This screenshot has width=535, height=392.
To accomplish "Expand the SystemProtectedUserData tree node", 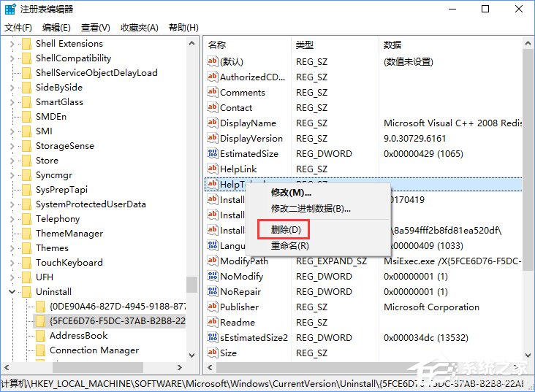I will point(12,204).
